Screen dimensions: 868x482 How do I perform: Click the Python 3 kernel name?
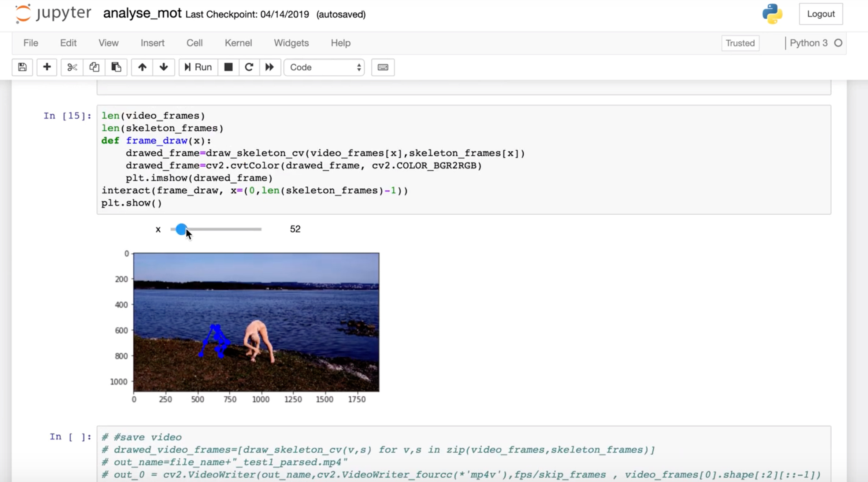tap(808, 43)
